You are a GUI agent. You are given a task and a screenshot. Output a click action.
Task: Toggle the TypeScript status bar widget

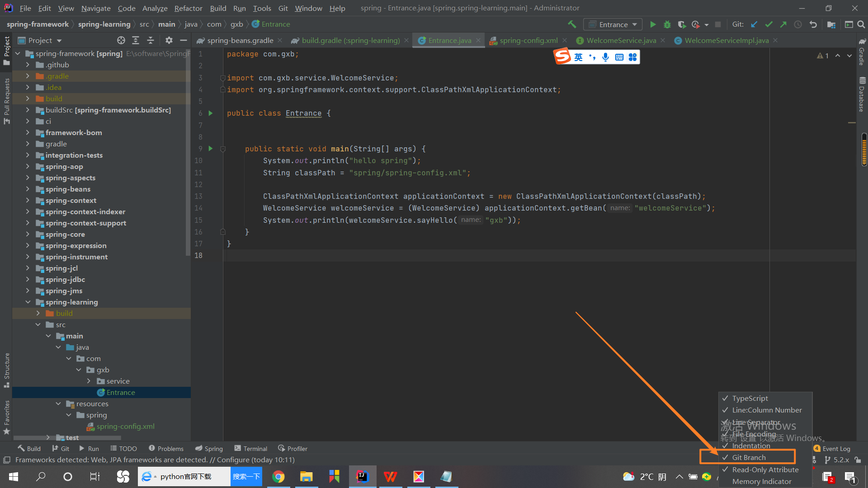point(765,399)
